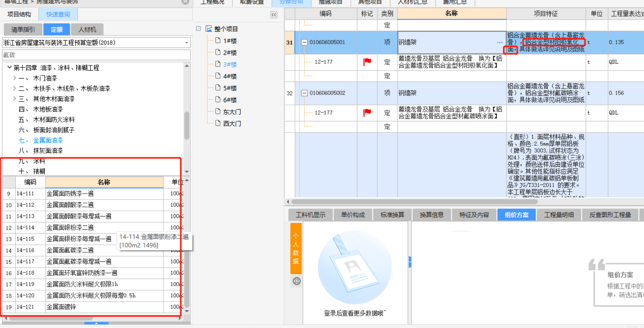The height and width of the screenshot is (328, 644).
Task: Select 六、板面封油刮腻子 tree item
Action: [46, 130]
